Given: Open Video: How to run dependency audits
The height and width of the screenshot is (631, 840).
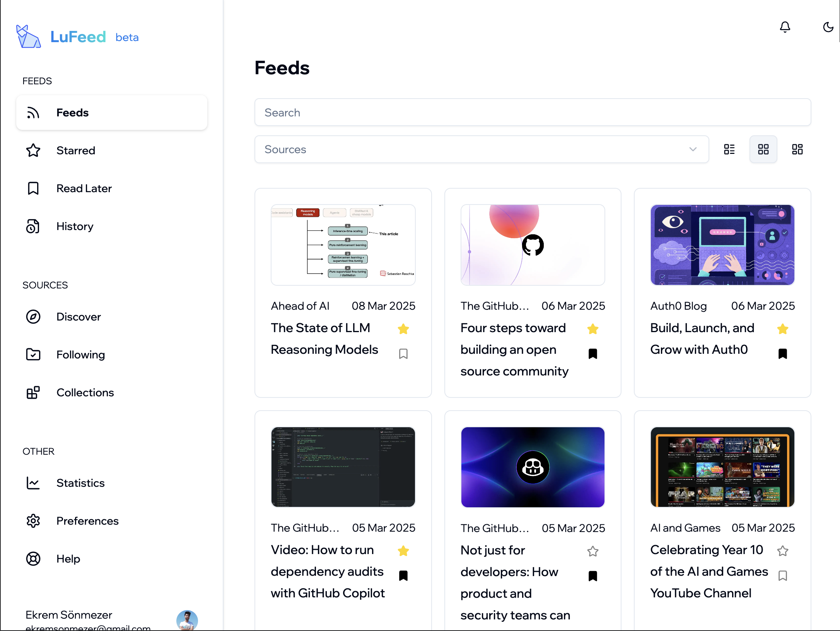Looking at the screenshot, I should click(x=328, y=571).
